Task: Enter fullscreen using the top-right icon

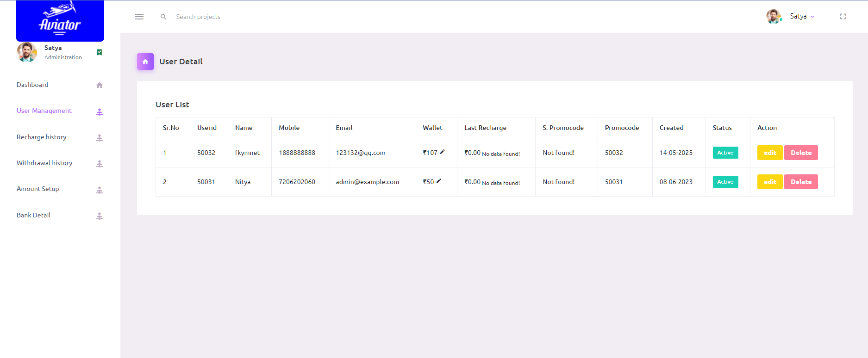Action: [843, 17]
